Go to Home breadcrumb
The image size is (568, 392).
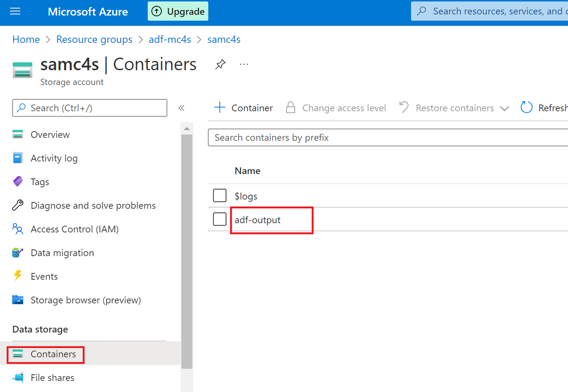26,40
